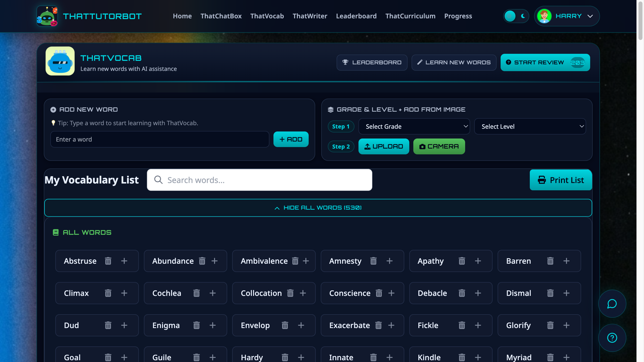Open the chat bubble floating button
Screen dimensions: 644x362
(612, 304)
